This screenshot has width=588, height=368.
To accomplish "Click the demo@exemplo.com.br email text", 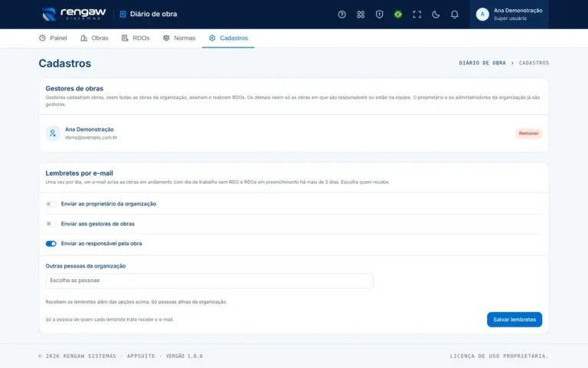I will tap(91, 137).
